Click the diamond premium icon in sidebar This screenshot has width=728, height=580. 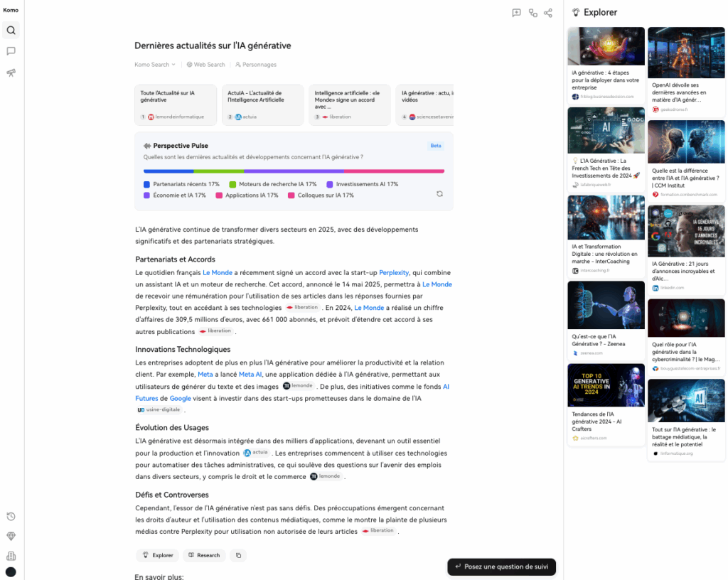(x=11, y=537)
